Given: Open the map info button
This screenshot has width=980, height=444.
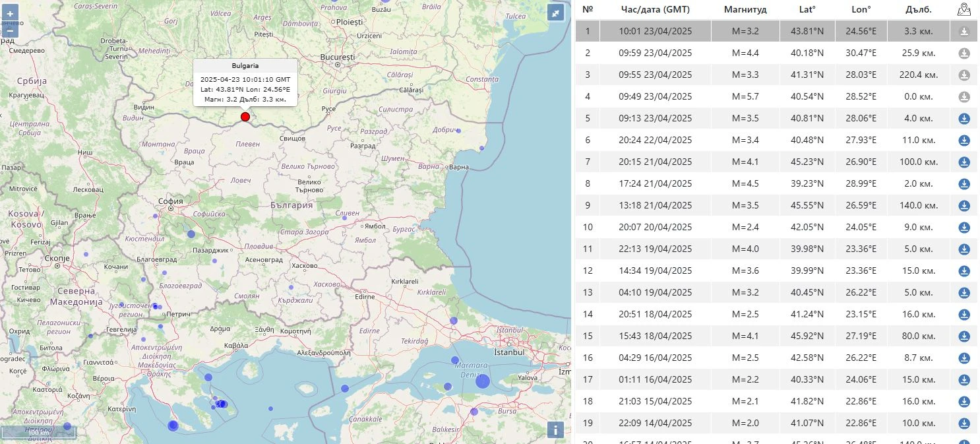Looking at the screenshot, I should pyautogui.click(x=556, y=430).
